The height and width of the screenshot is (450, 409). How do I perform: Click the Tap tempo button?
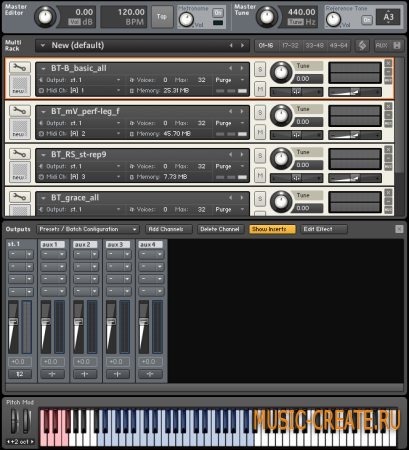pos(162,16)
